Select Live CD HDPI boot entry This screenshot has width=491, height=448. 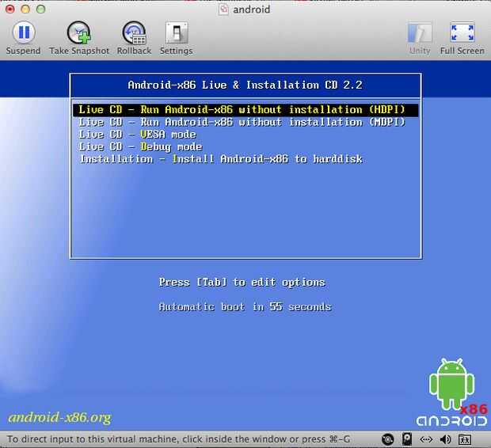tap(246, 110)
